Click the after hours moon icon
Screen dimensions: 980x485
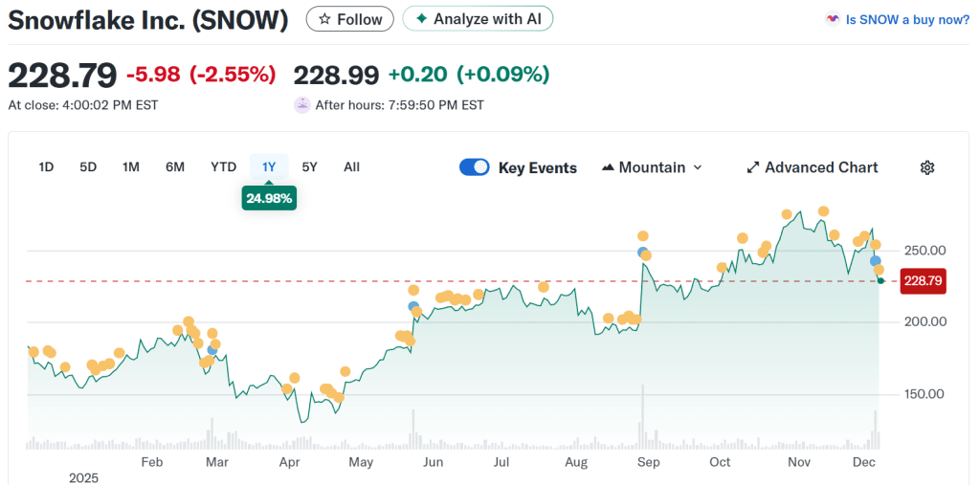[x=302, y=105]
